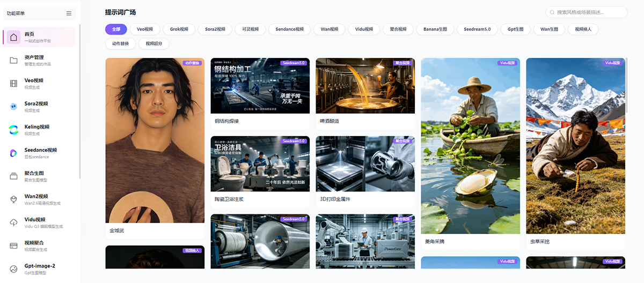The image size is (644, 283).
Task: Click the 视频超分 filter pill
Action: (x=154, y=43)
